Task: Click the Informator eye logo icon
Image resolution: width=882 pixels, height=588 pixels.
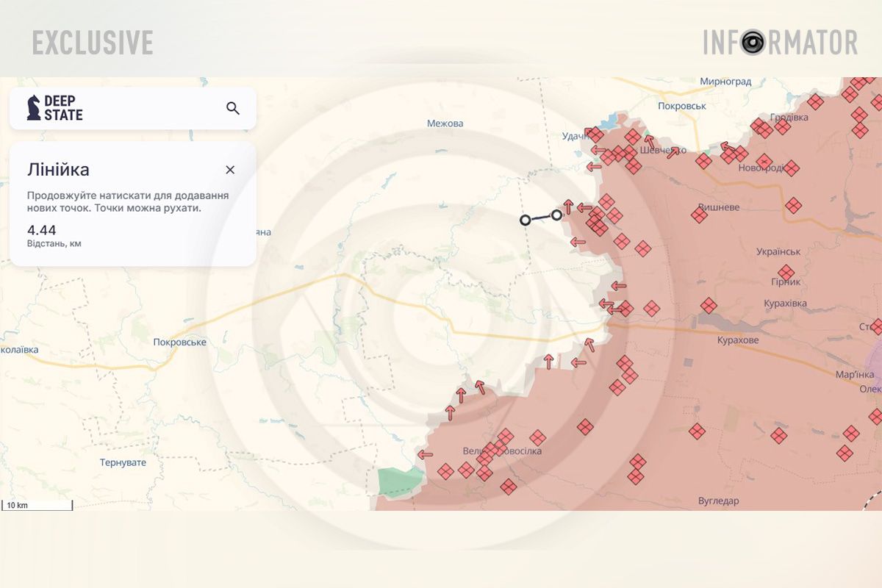Action: point(752,43)
